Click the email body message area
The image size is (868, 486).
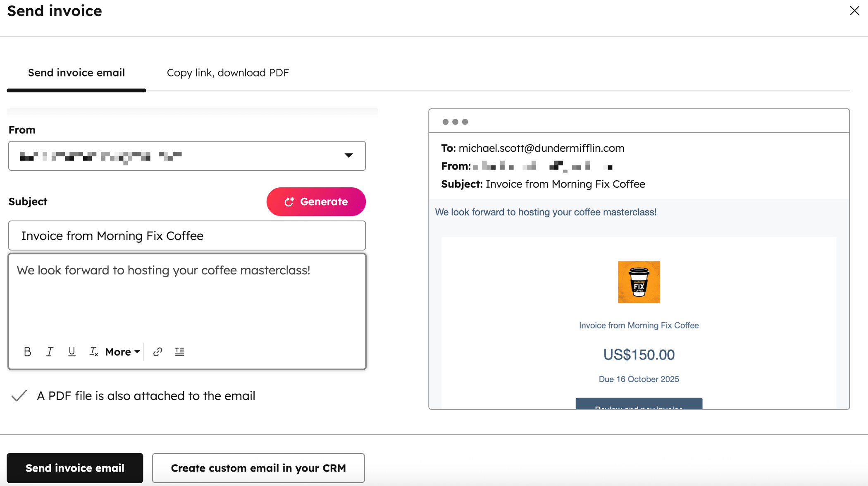coord(187,298)
